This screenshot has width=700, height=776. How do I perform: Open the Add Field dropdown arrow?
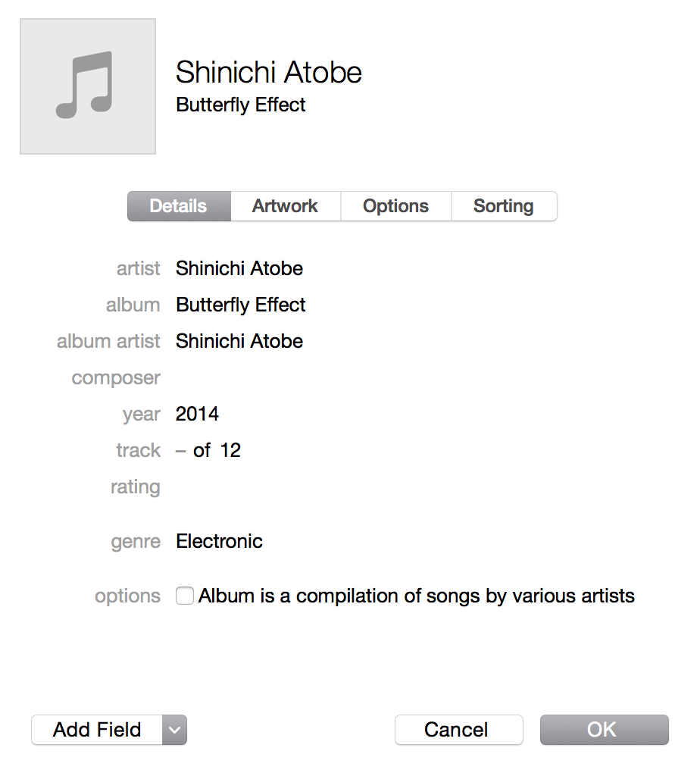tap(174, 730)
